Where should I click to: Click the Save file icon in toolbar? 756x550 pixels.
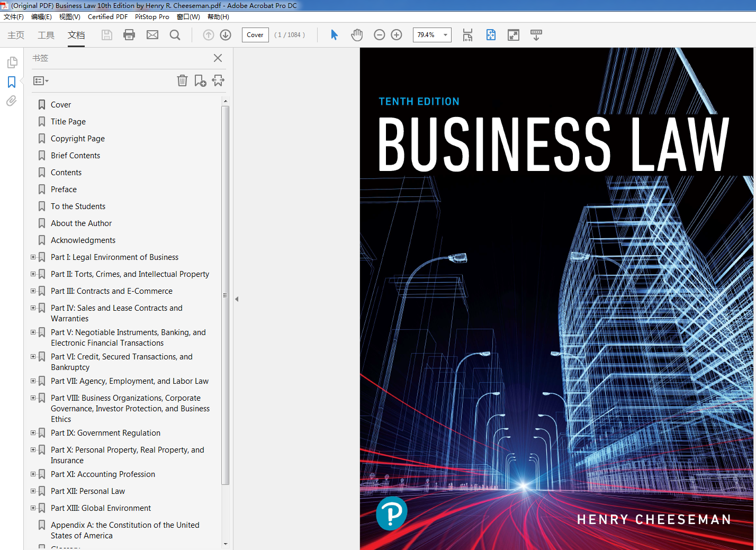(107, 35)
